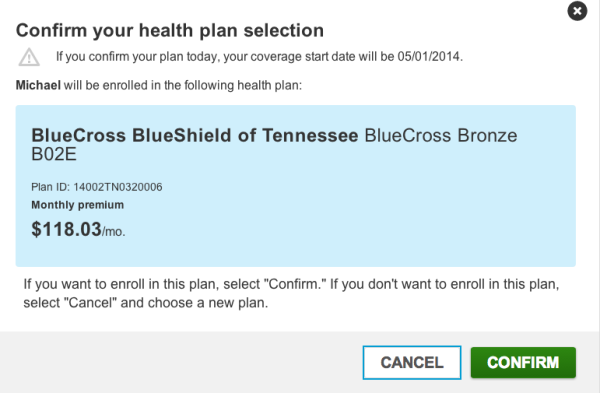Viewport: 600px width, 393px height.
Task: Click the "choose a new plan" instruction line
Action: 146,303
